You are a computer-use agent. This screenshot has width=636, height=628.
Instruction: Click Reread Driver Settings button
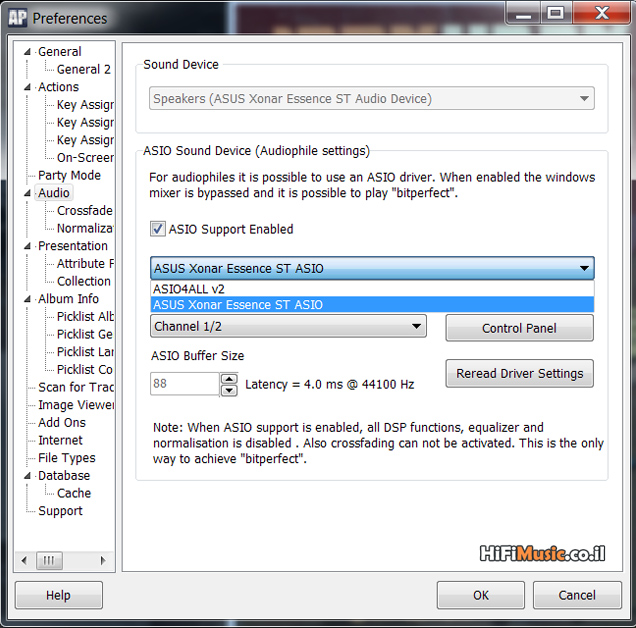coord(519,373)
